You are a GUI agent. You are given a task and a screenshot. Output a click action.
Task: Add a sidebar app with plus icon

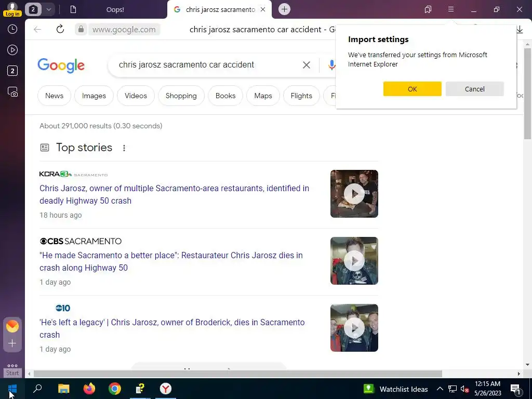point(12,343)
